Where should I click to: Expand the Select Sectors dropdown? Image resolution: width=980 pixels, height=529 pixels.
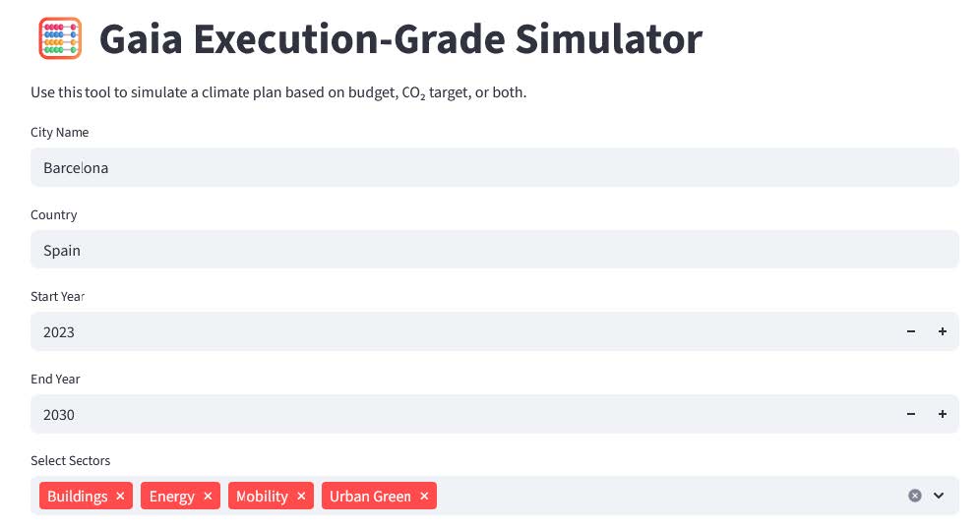[939, 496]
